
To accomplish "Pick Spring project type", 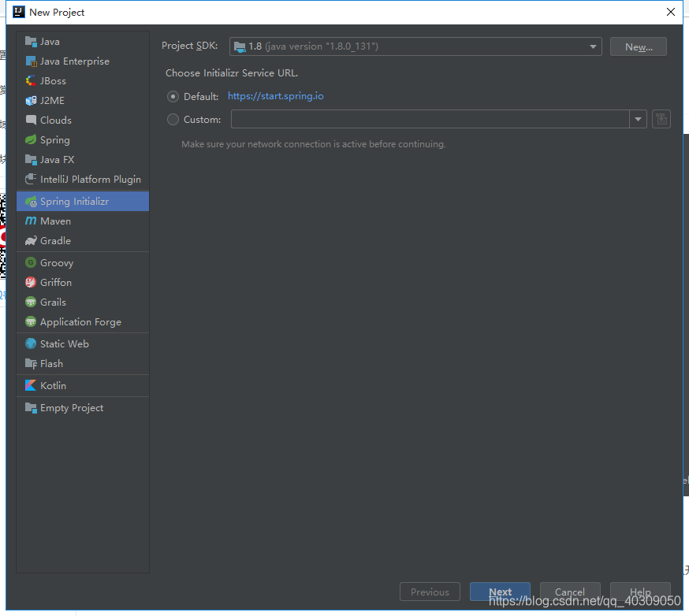I will 83,139.
